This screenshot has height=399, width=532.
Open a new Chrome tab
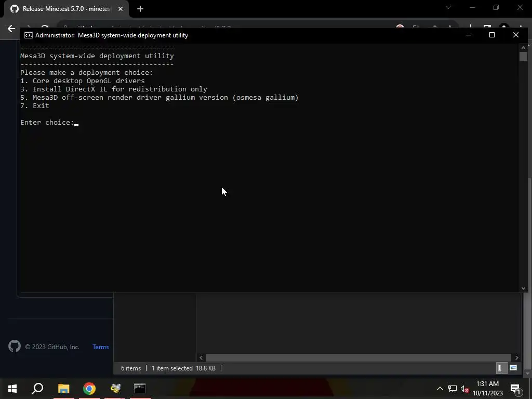[140, 9]
